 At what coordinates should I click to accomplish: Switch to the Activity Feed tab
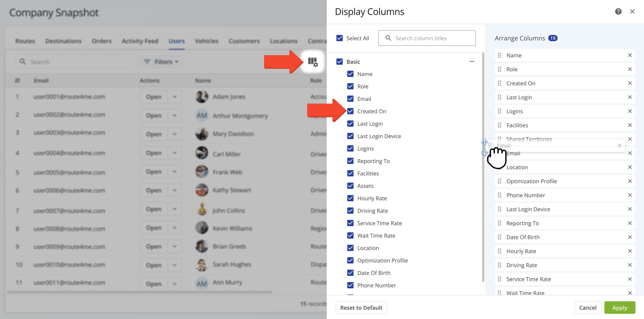[140, 41]
